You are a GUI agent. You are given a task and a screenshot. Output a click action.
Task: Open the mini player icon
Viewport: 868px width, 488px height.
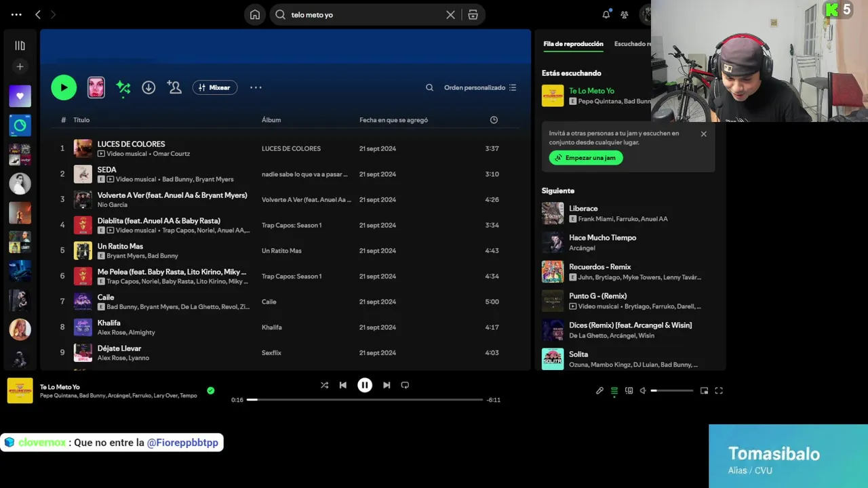(704, 390)
